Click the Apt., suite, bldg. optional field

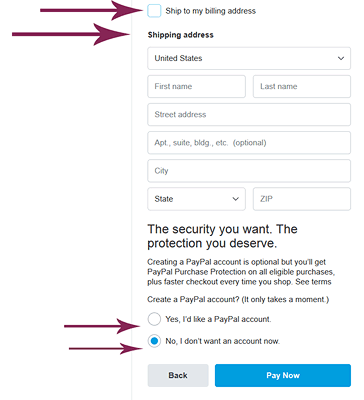click(x=249, y=143)
